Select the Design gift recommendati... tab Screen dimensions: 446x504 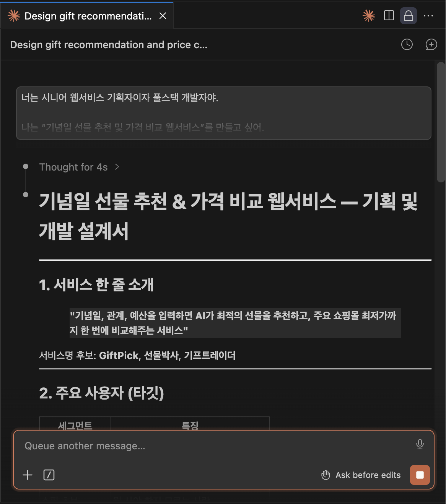pos(87,16)
